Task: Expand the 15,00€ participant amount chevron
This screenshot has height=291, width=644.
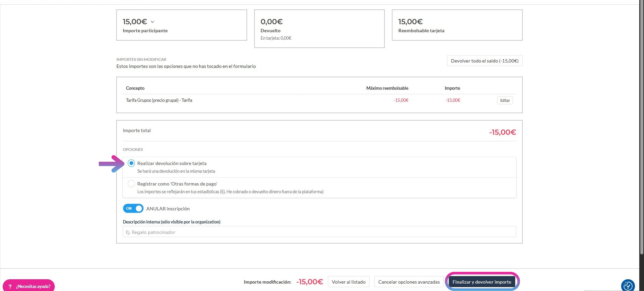Action: point(152,22)
